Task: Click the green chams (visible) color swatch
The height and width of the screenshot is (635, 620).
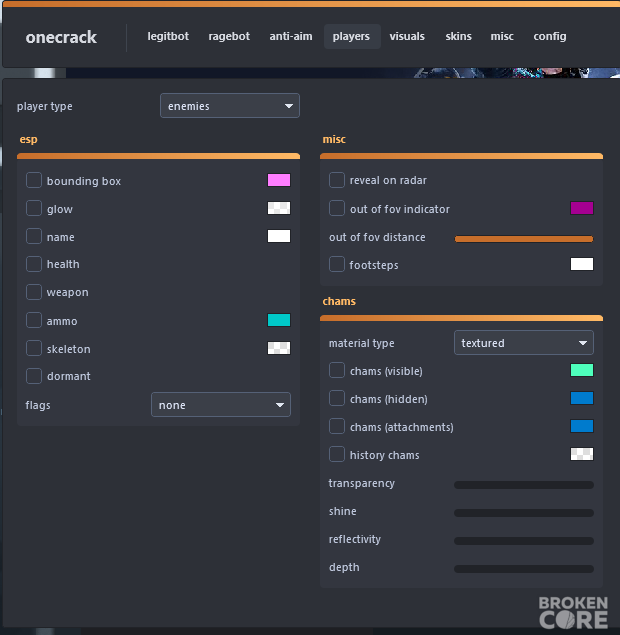Action: 582,370
